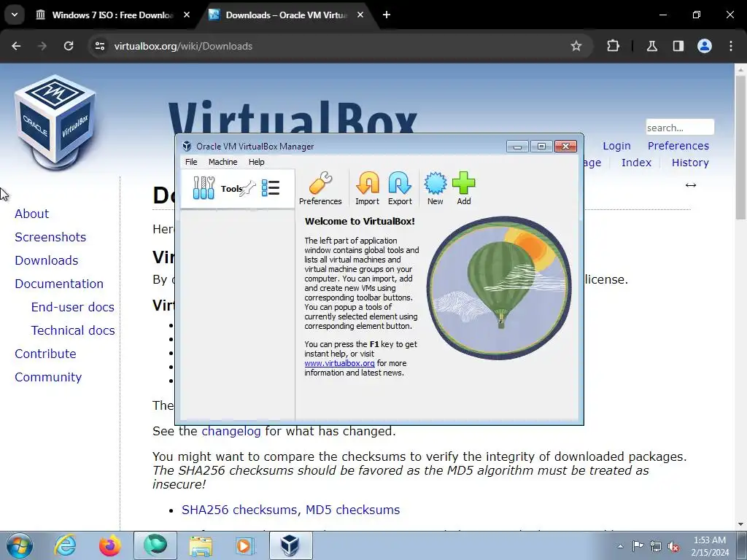Open the Action Center flag tray icon
The height and width of the screenshot is (560, 747).
click(638, 546)
